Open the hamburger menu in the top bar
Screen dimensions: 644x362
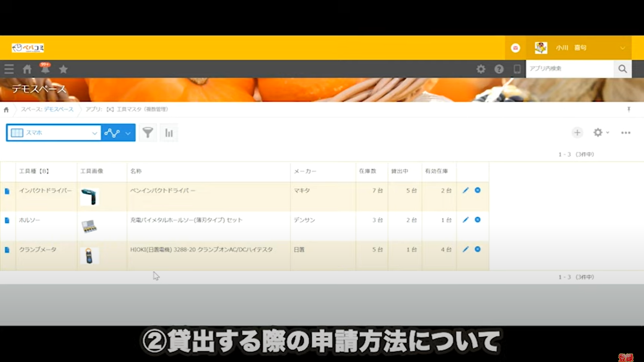[9, 69]
